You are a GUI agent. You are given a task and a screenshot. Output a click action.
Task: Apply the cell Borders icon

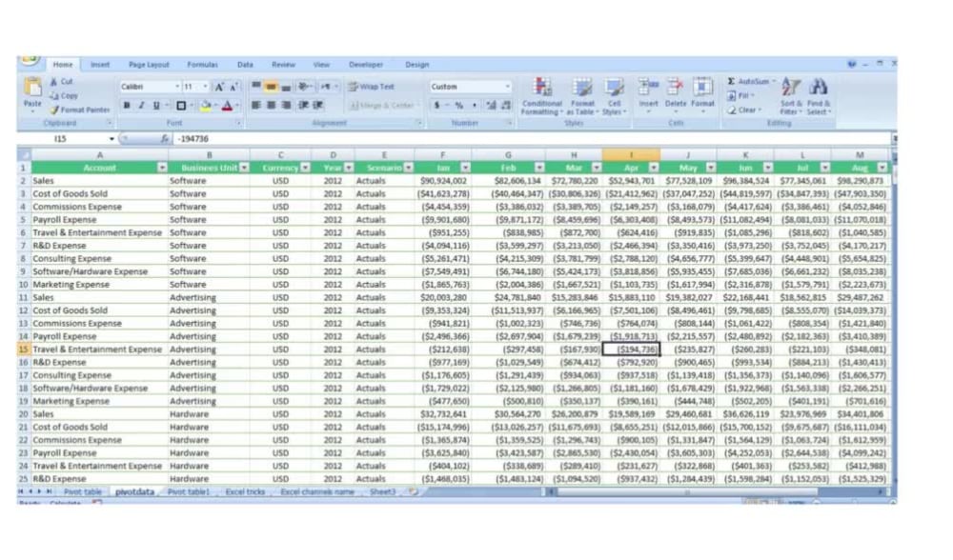[x=180, y=106]
